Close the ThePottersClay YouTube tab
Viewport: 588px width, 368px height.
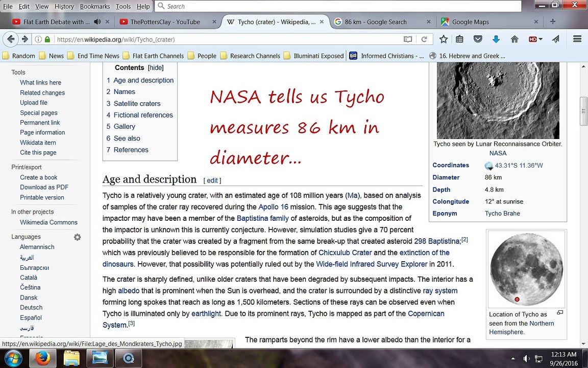[214, 22]
